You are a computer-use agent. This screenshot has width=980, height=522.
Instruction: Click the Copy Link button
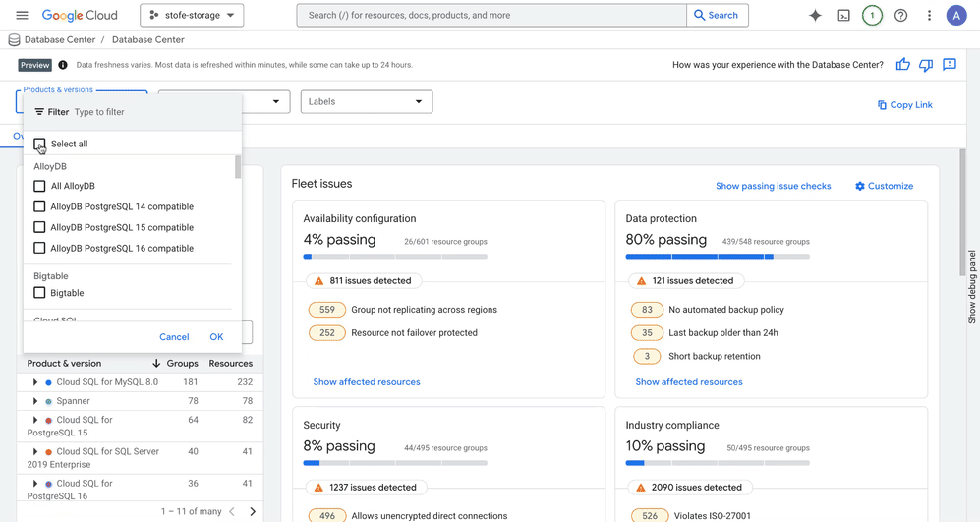point(904,105)
